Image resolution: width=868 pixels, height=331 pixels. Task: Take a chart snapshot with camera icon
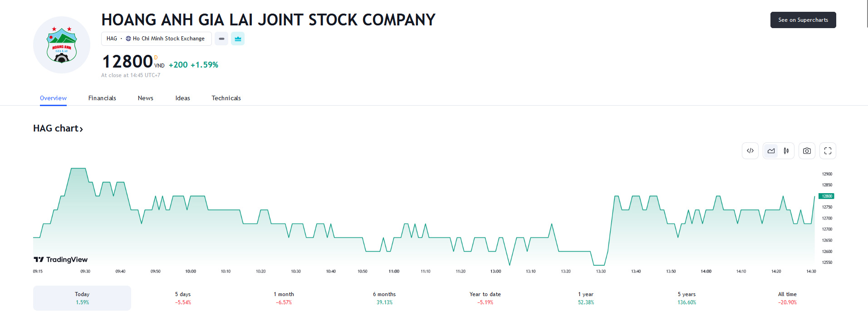(x=807, y=151)
